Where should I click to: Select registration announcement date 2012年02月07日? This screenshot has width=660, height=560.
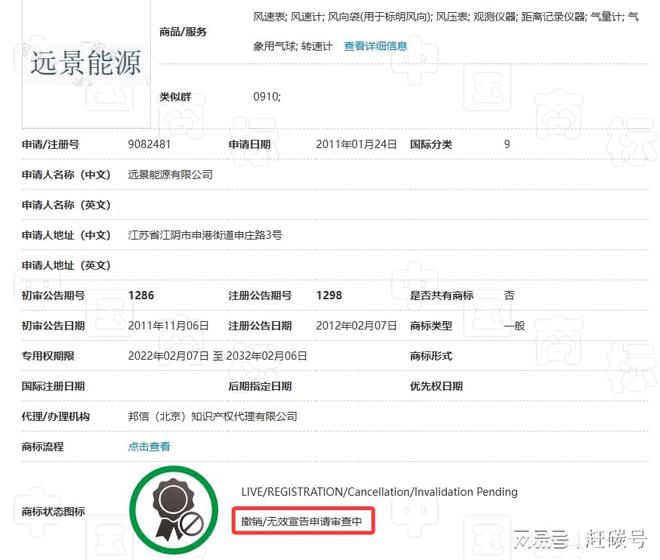click(356, 325)
